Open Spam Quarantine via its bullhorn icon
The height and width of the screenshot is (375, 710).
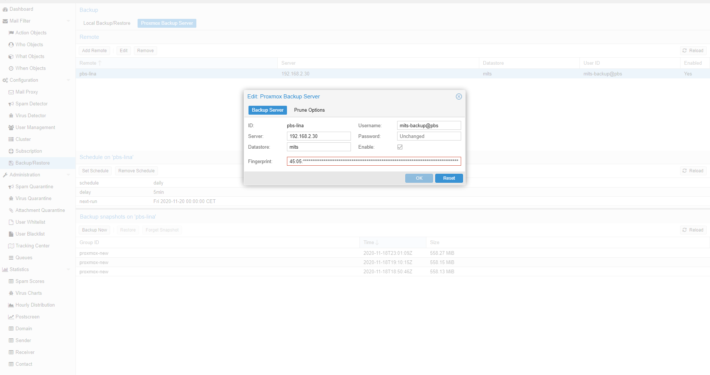click(x=11, y=187)
